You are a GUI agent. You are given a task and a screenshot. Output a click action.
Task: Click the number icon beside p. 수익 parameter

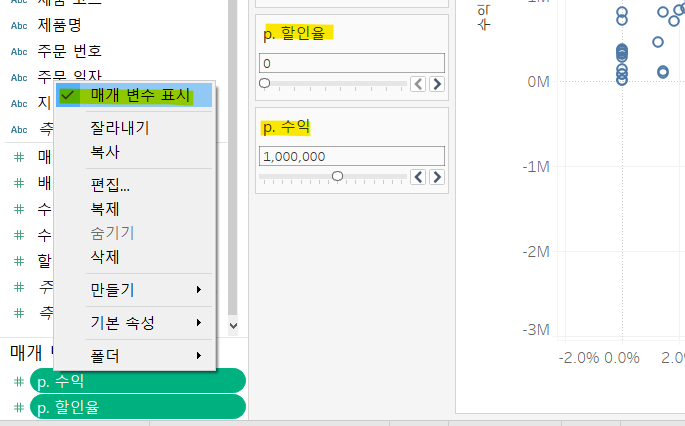18,381
